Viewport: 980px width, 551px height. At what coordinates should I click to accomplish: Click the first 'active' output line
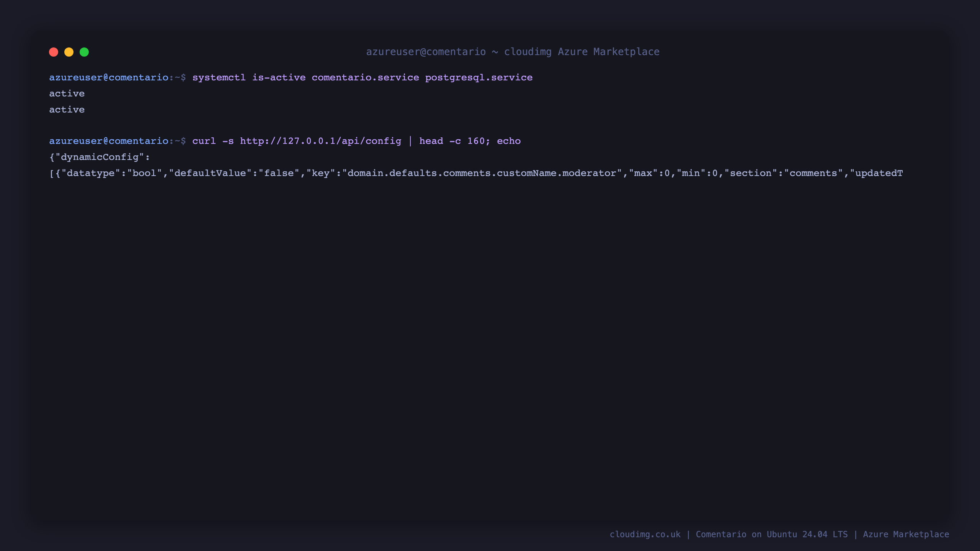coord(67,93)
